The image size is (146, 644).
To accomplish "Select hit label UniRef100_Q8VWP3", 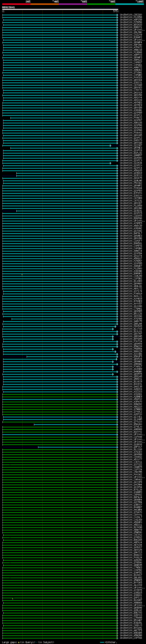I will 131,58.
